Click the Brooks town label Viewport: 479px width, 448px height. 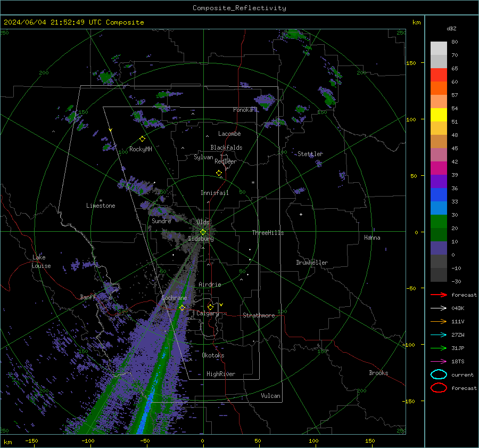(378, 373)
